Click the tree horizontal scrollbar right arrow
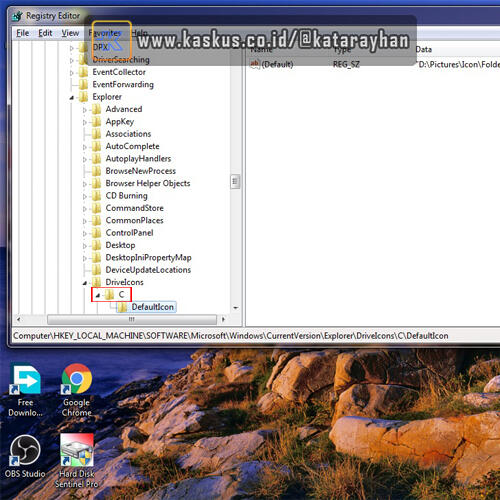This screenshot has width=500, height=500. 223,319
